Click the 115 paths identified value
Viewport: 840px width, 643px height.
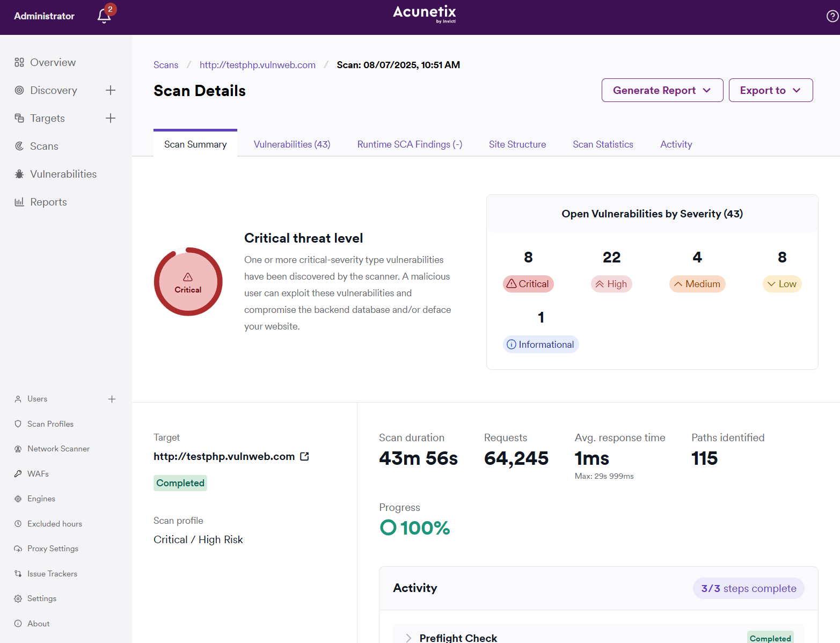(x=704, y=458)
